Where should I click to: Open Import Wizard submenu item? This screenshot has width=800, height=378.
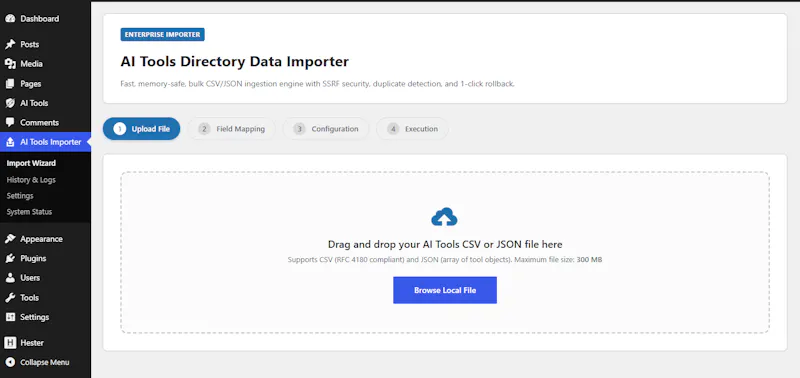[31, 163]
